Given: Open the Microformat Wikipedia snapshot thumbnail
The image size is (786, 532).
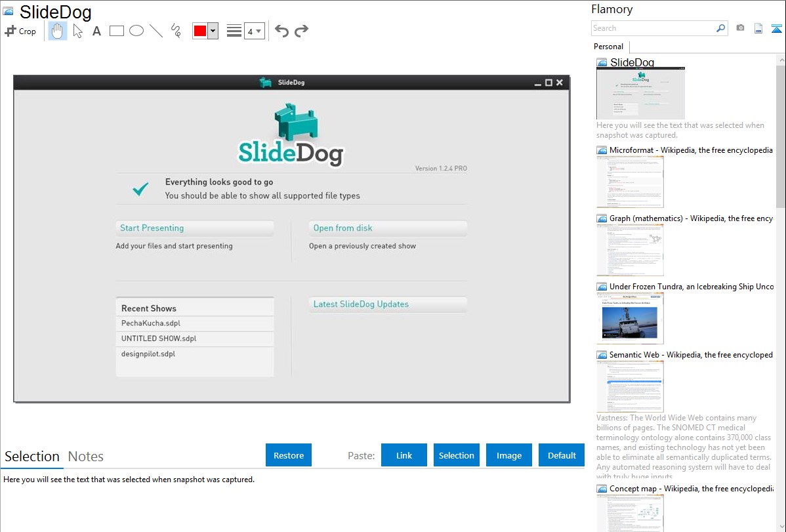Looking at the screenshot, I should (x=630, y=182).
